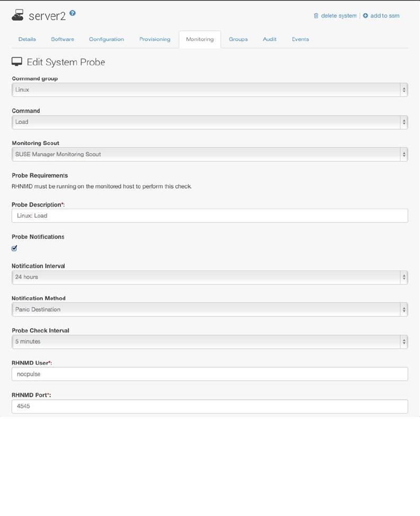This screenshot has height=516, width=420.
Task: Click the delete system link
Action: pyautogui.click(x=338, y=16)
